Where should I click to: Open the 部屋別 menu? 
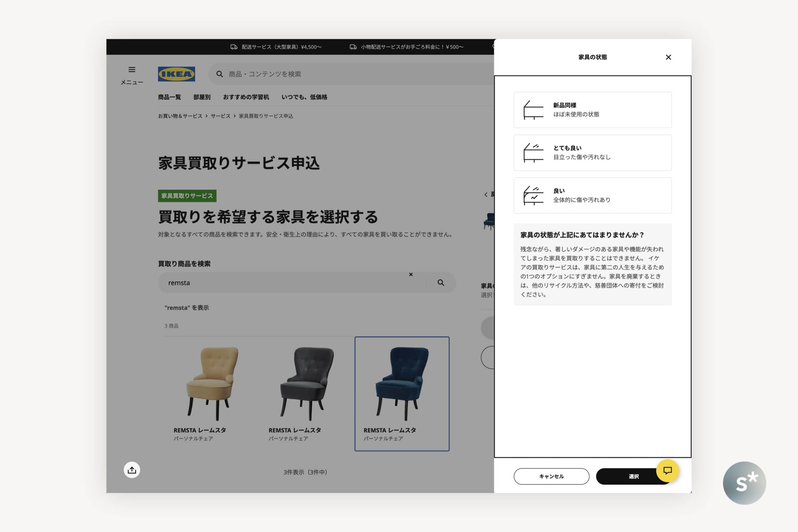tap(202, 97)
